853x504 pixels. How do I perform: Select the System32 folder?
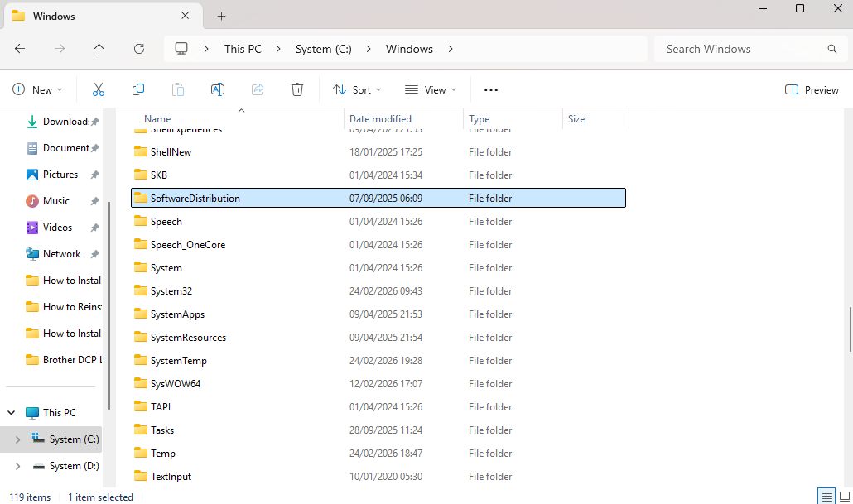(171, 291)
